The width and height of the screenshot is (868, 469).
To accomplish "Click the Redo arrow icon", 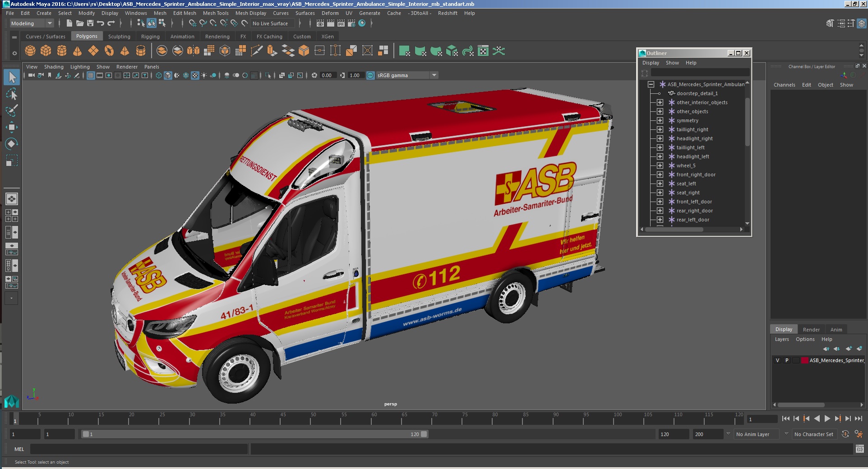I will click(111, 23).
